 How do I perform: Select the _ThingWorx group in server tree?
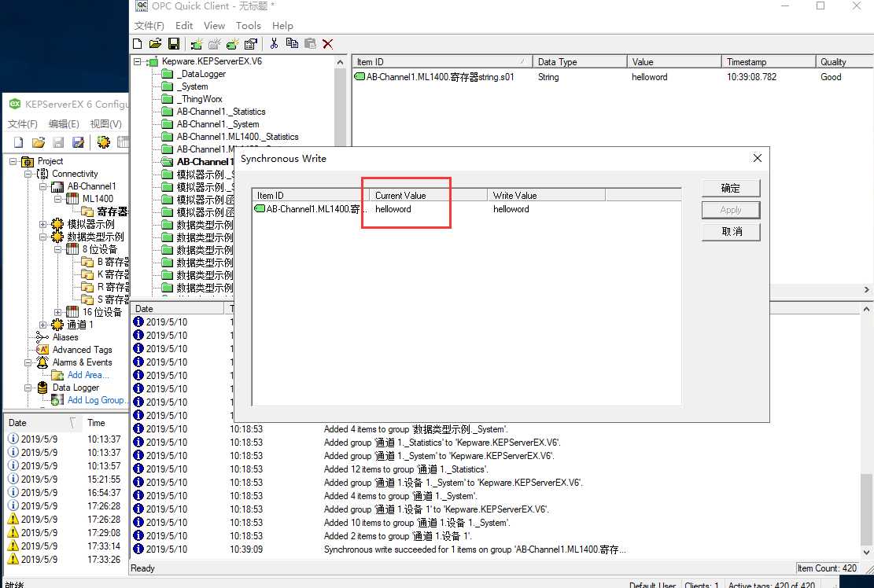click(201, 99)
